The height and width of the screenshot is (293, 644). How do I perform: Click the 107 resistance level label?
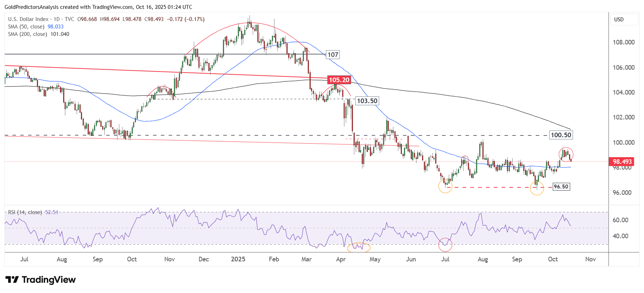click(x=333, y=55)
